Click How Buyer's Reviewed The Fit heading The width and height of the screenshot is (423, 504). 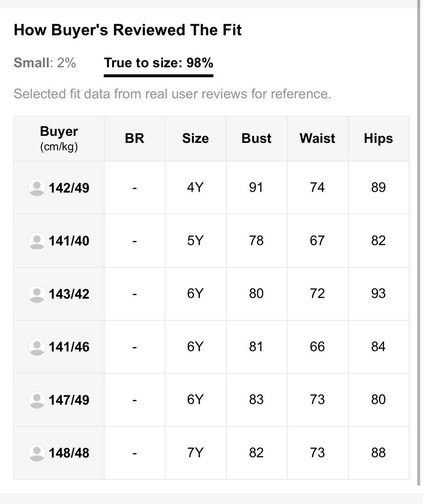point(127,30)
